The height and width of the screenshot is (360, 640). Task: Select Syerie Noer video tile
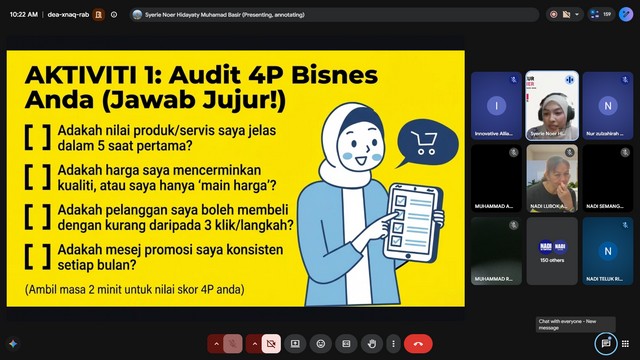click(552, 106)
